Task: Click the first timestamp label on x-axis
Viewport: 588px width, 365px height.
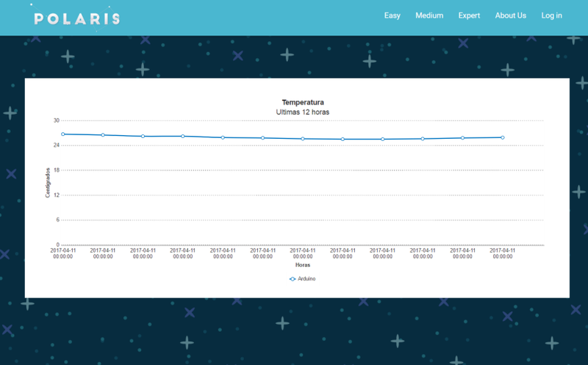Action: click(63, 253)
